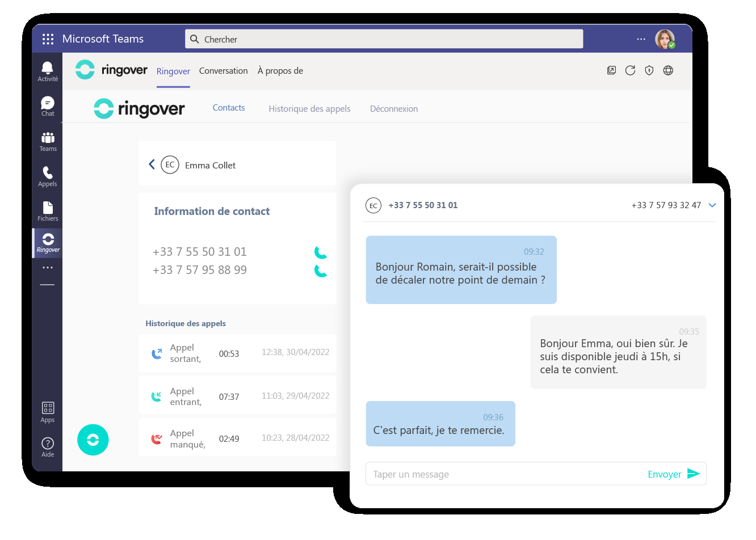Click the 11:03, 29/04/2022 timestamp

(x=296, y=396)
